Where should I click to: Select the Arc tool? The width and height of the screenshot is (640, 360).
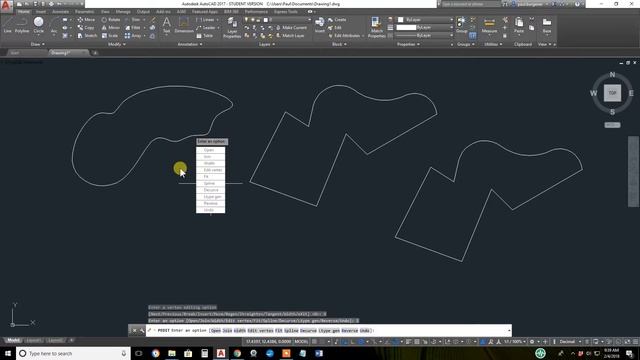(x=53, y=24)
